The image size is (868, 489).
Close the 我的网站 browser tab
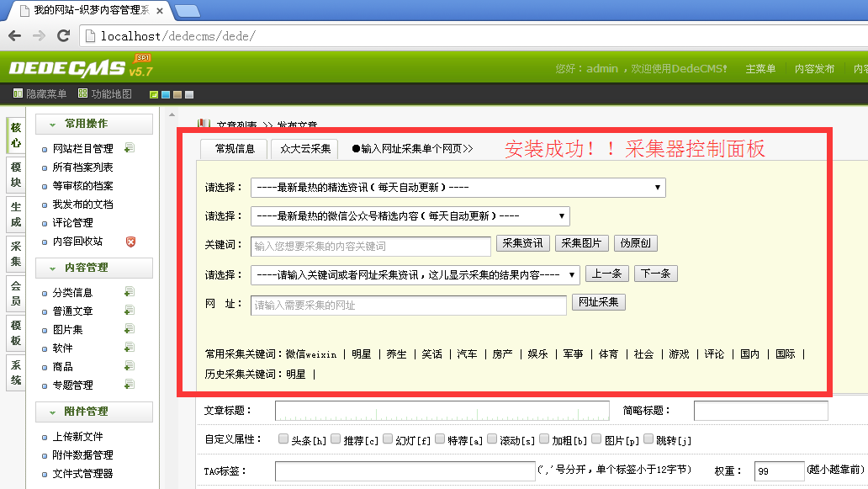point(160,11)
